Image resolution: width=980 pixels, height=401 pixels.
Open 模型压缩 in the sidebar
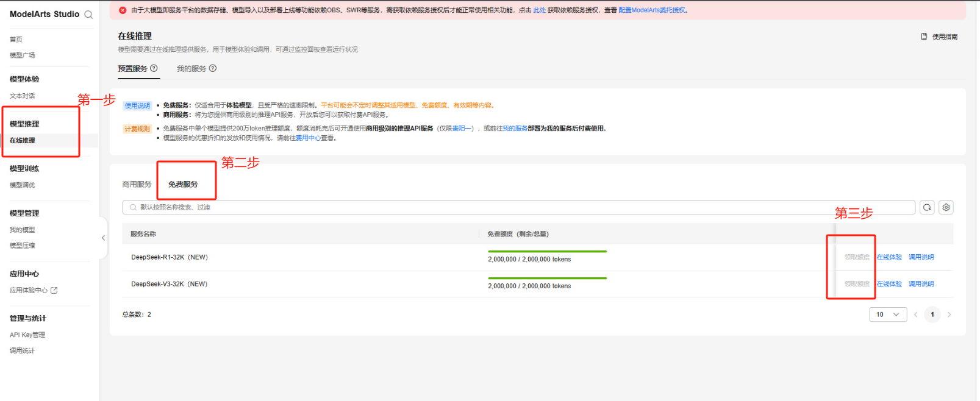[23, 246]
